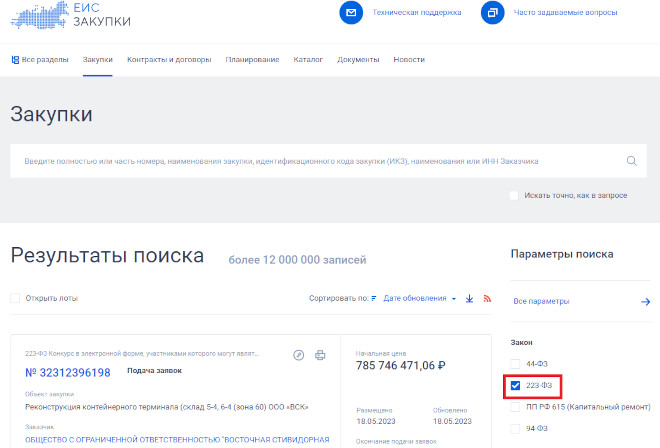Click the Подача заявок status text

154,371
